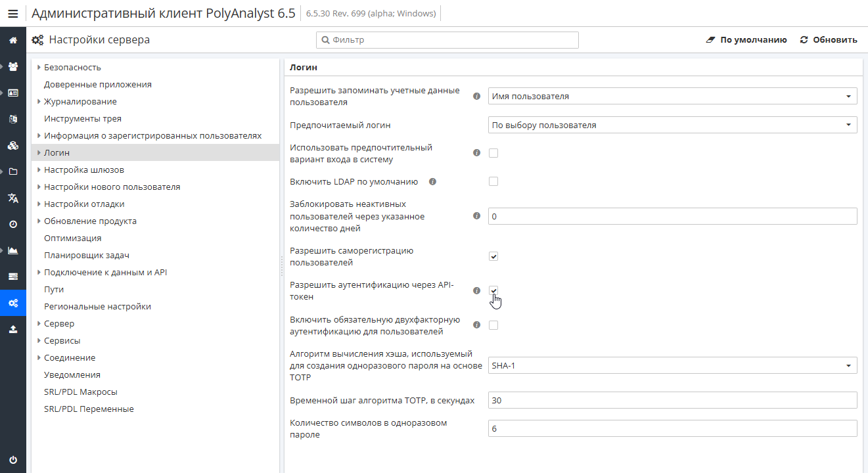This screenshot has width=868, height=473.
Task: Open the translation language sidebar icon
Action: point(13,198)
